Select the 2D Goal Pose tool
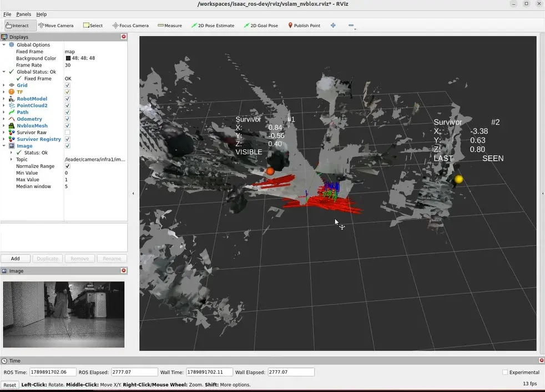The image size is (545, 392). point(261,26)
